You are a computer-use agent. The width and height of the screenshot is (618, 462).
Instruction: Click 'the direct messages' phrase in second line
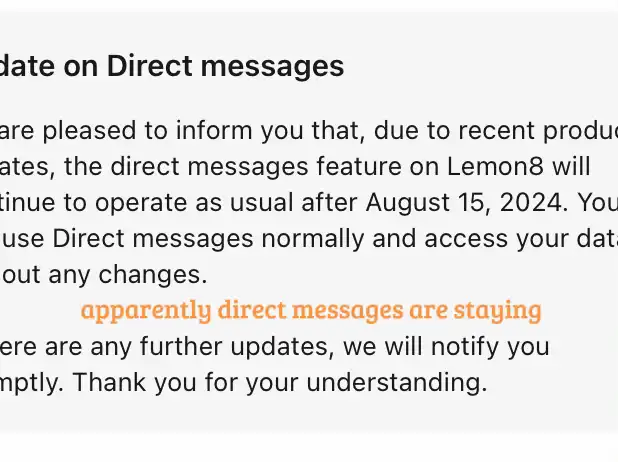[x=186, y=166]
